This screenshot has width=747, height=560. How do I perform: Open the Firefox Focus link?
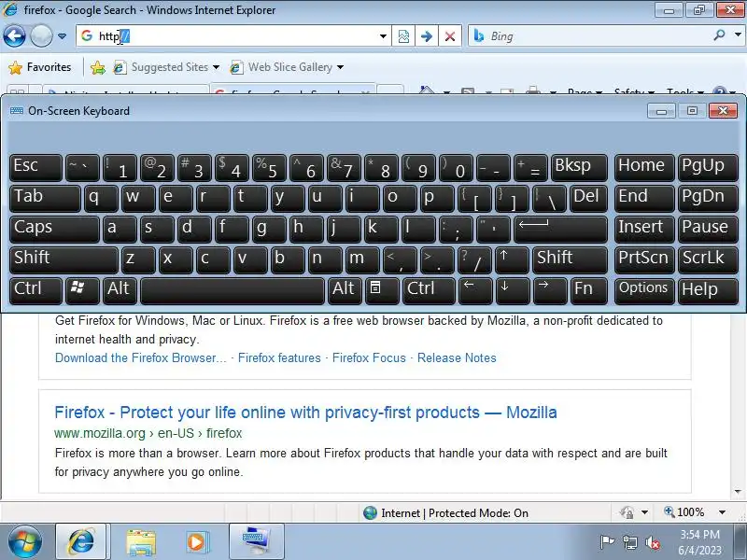pos(369,358)
